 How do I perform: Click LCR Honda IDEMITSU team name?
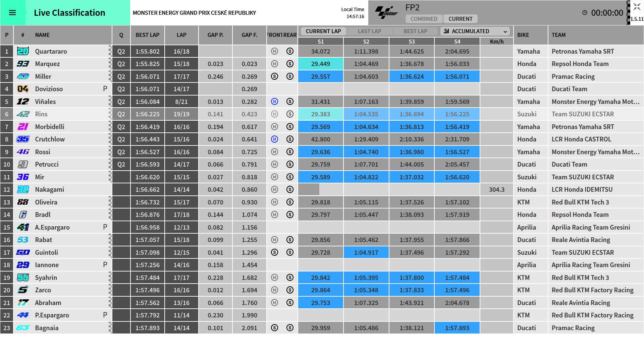point(582,189)
